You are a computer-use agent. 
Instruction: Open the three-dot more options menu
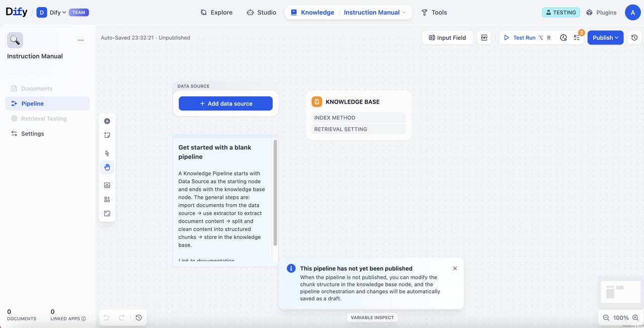tap(81, 40)
